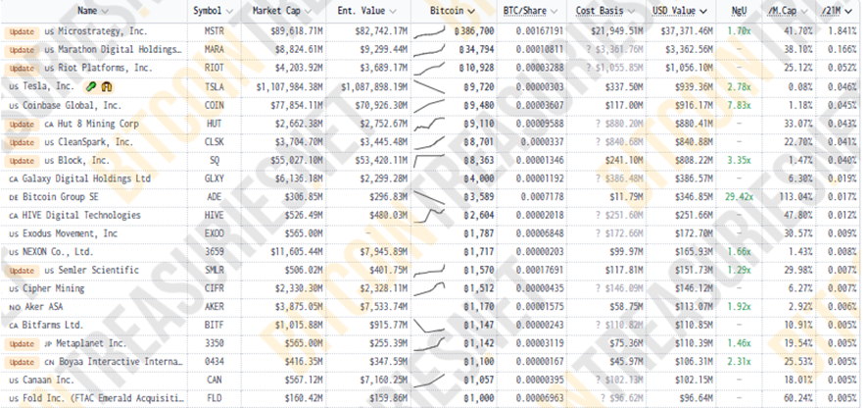
Task: Click Update badge for Riot Platforms
Action: (22, 69)
